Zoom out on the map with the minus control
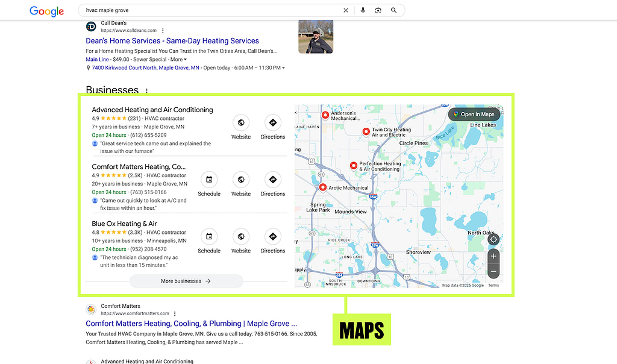 click(493, 271)
